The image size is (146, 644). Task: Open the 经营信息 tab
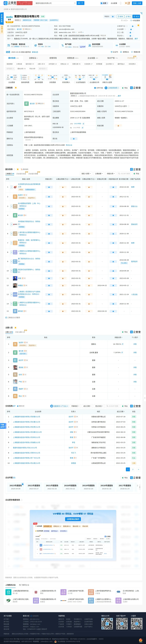[73, 58]
